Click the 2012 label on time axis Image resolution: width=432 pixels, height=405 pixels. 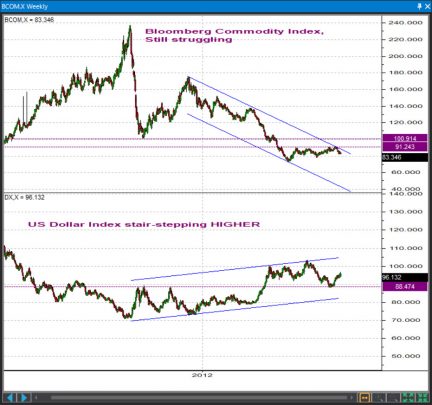click(202, 375)
